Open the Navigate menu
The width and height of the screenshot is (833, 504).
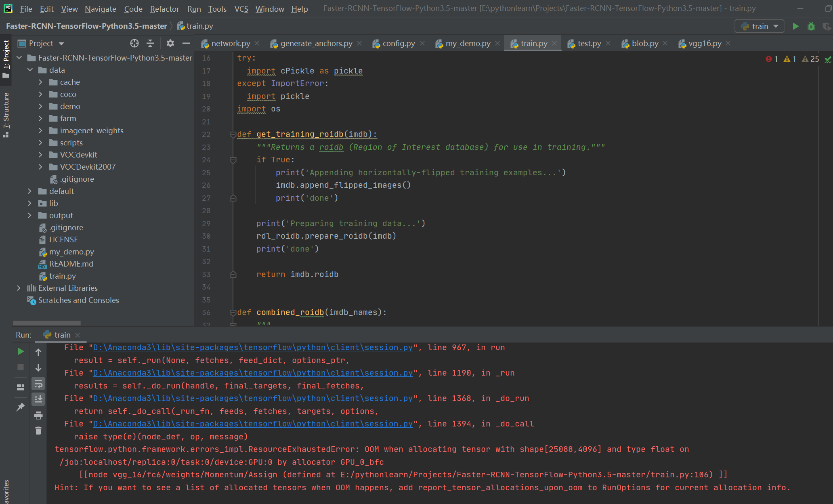pos(100,9)
